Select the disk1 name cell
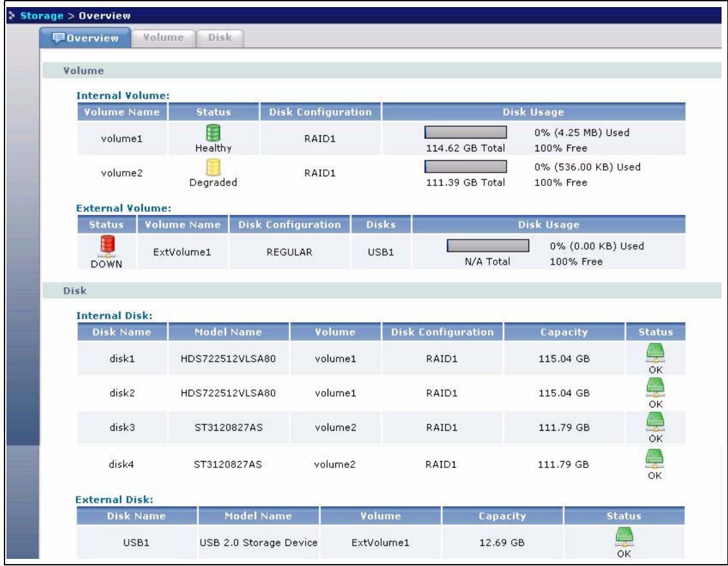Image resolution: width=728 pixels, height=566 pixels. [122, 359]
